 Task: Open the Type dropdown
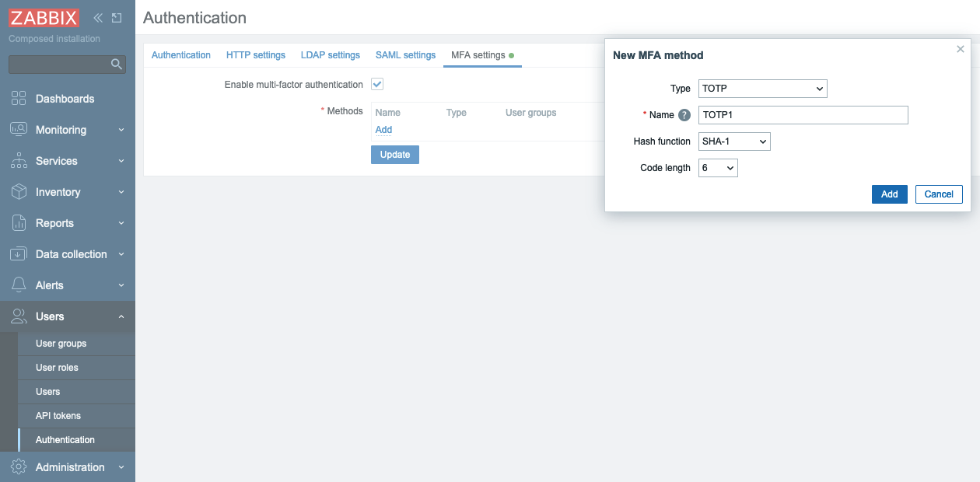click(762, 89)
